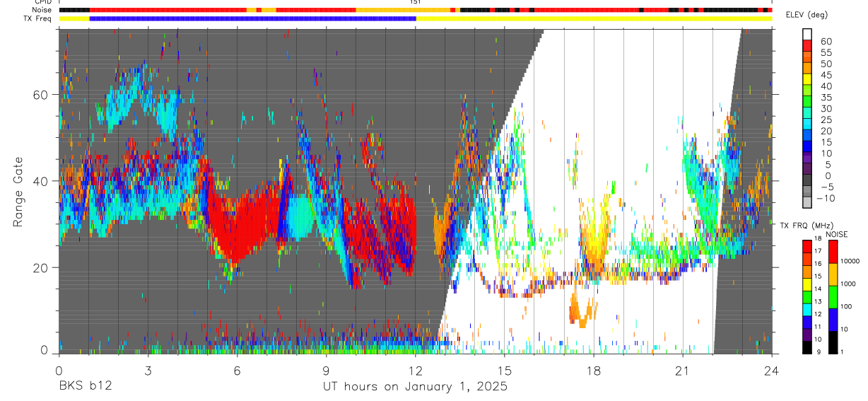Click the green segment of the NOISE colour bar
The width and height of the screenshot is (868, 401).
click(833, 296)
